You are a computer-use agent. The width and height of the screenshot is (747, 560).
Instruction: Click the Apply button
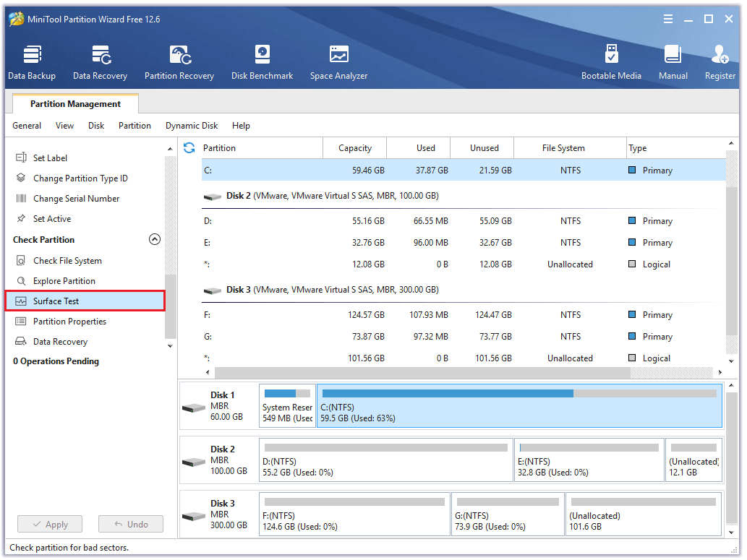(x=50, y=525)
